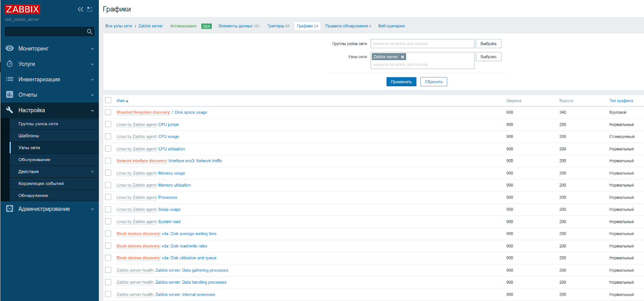Open Mounted filesystem discovery link
The width and height of the screenshot is (644, 301).
[x=143, y=112]
